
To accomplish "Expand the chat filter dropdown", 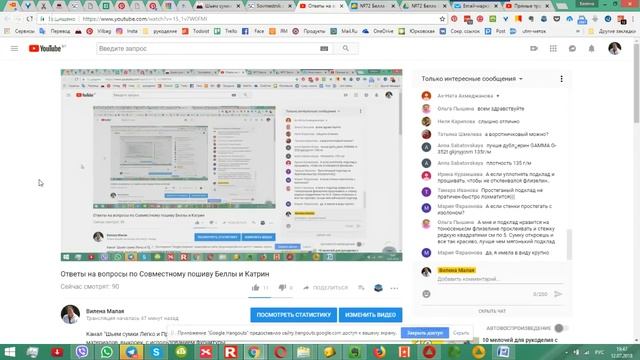I will click(x=521, y=79).
